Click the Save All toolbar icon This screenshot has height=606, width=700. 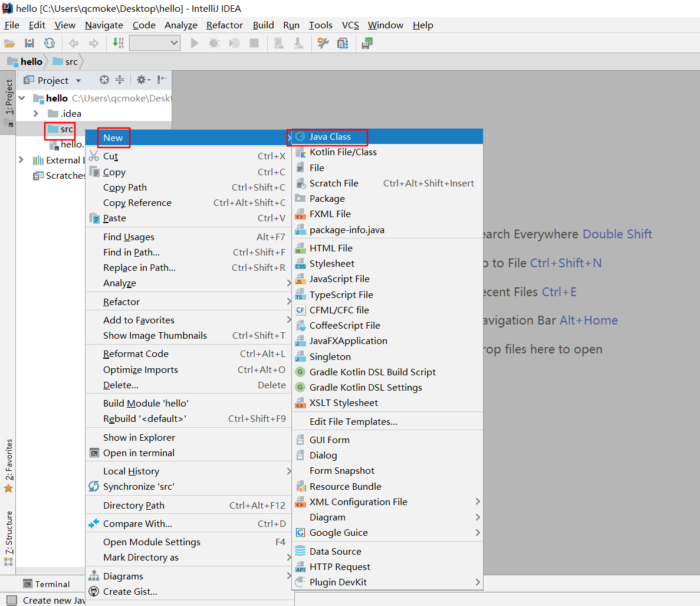coord(29,43)
